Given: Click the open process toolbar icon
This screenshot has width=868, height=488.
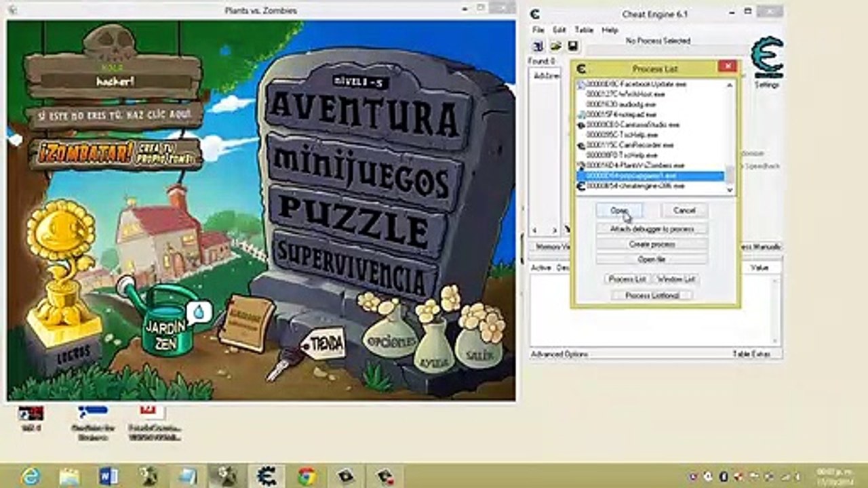Looking at the screenshot, I should pyautogui.click(x=538, y=46).
